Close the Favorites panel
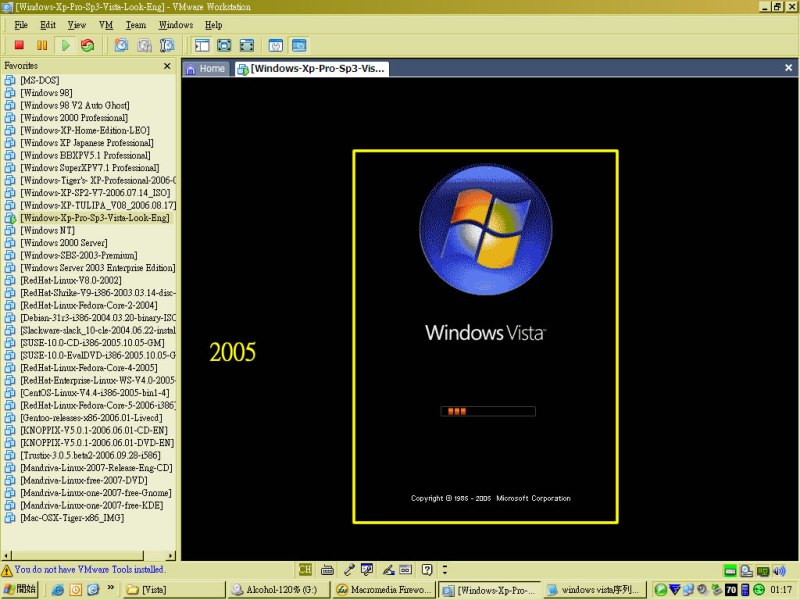Image resolution: width=800 pixels, height=600 pixels. tap(167, 66)
